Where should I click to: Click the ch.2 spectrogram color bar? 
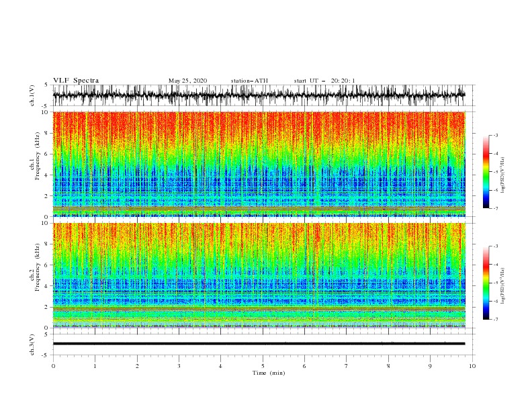[486, 283]
